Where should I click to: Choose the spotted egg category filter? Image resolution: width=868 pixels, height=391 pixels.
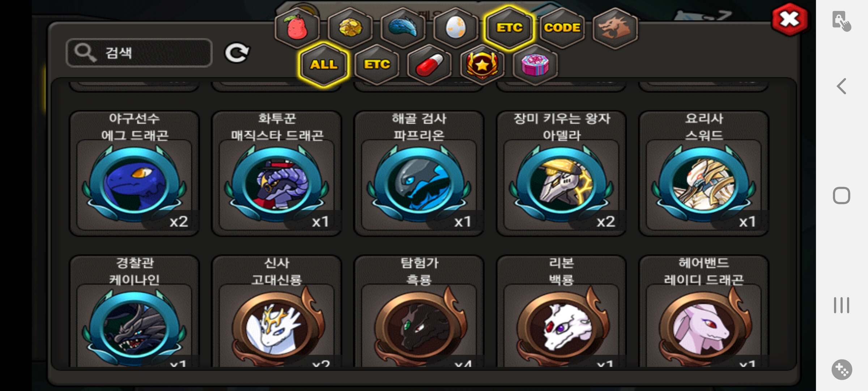(x=456, y=28)
